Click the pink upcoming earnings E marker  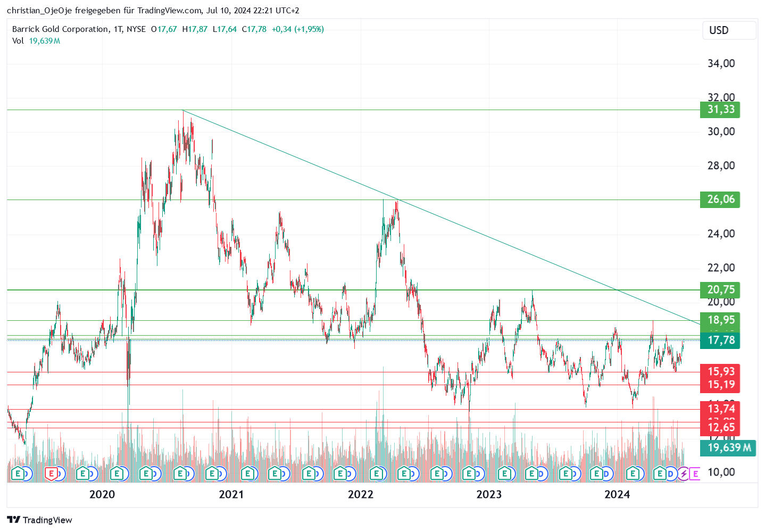coord(695,473)
